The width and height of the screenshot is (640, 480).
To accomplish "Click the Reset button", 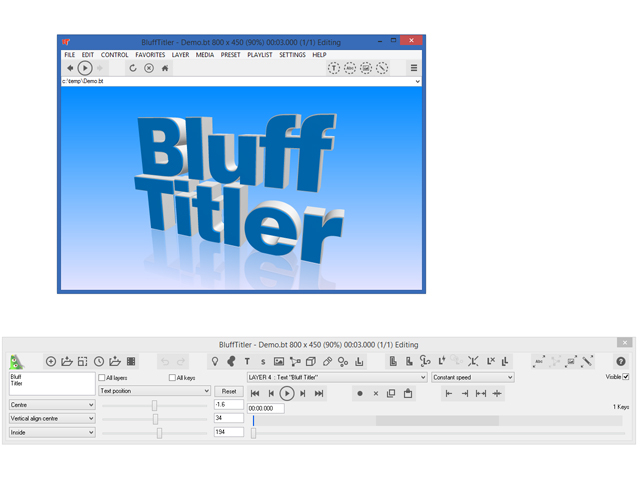I will pos(229,391).
